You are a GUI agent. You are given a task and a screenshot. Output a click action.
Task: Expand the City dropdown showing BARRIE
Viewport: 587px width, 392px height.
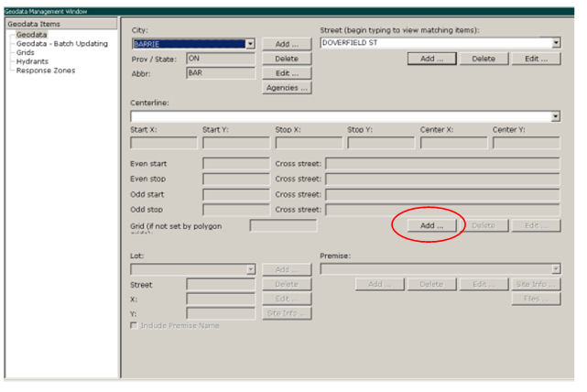[x=250, y=44]
